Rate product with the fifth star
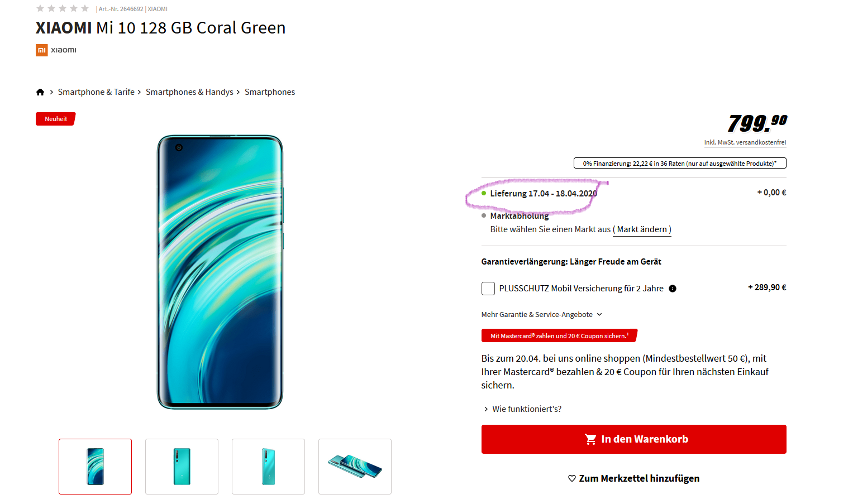This screenshot has width=853, height=504. (85, 8)
